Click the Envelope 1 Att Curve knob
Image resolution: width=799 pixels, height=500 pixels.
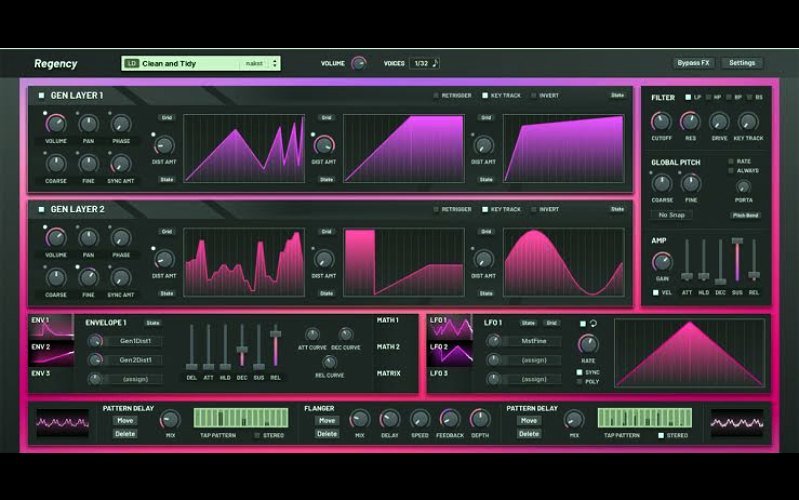coord(312,335)
